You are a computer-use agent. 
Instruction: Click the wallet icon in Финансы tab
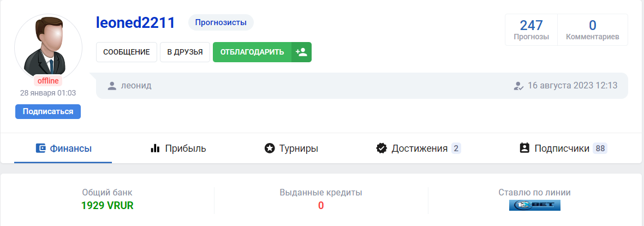click(40, 148)
